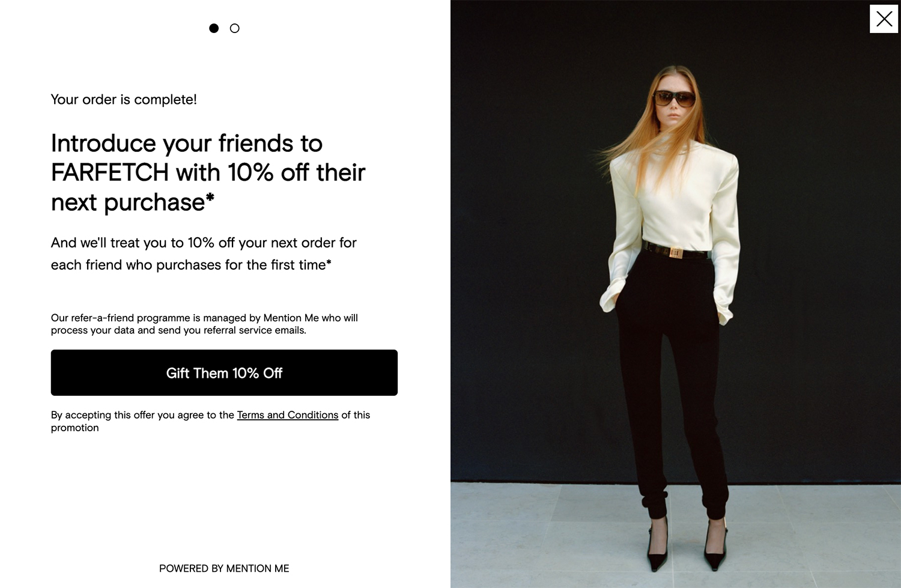Image resolution: width=901 pixels, height=588 pixels.
Task: Click the model photo on the right
Action: click(x=676, y=294)
